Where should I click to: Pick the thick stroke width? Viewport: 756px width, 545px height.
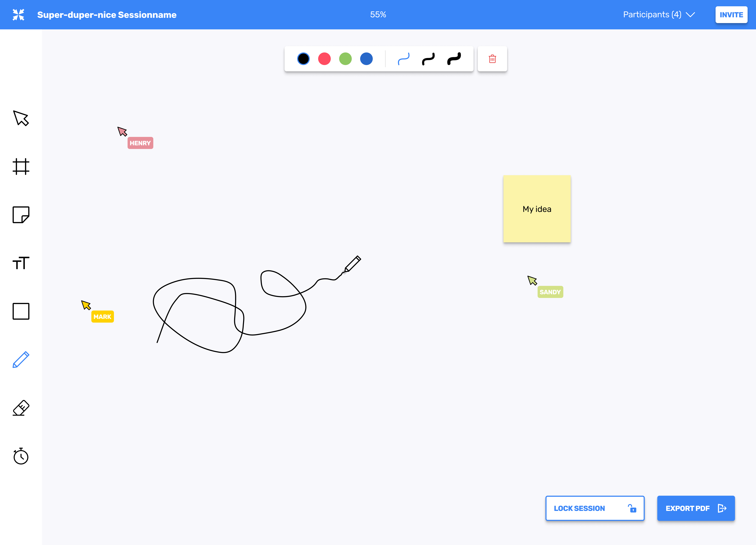pyautogui.click(x=454, y=59)
